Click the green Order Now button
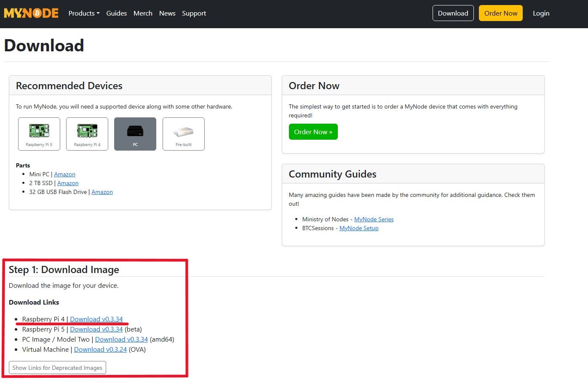588x382 pixels. tap(313, 132)
